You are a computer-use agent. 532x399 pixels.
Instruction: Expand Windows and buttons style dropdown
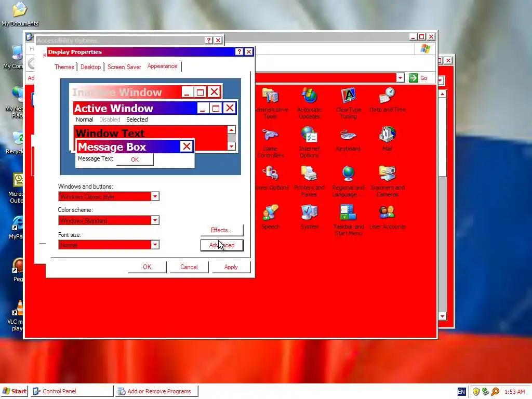coord(155,196)
